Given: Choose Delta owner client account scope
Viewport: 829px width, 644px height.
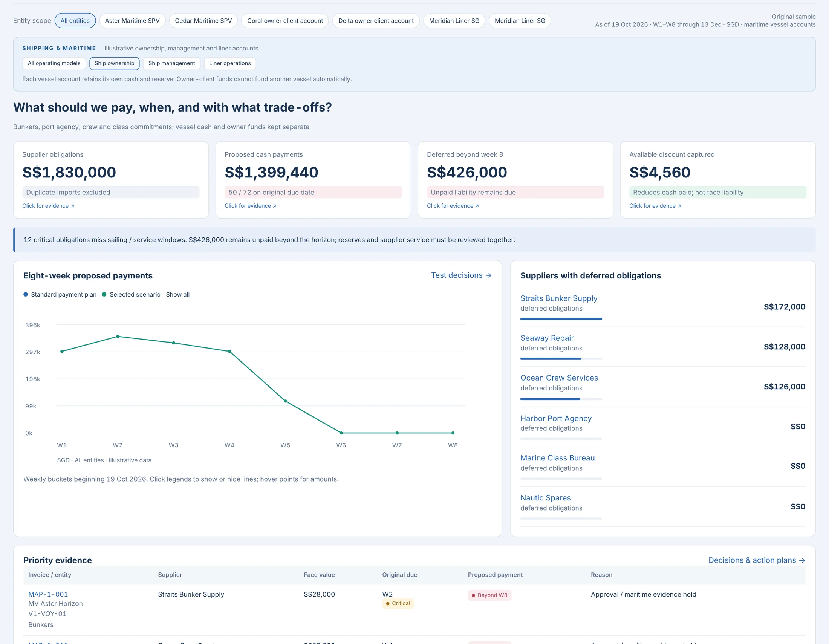Looking at the screenshot, I should click(376, 21).
